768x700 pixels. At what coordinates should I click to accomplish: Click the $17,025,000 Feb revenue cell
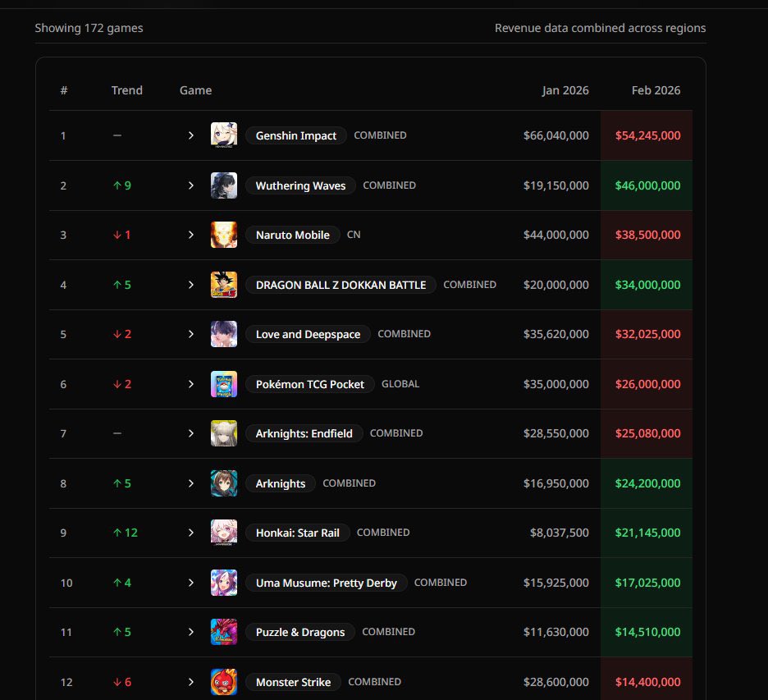(647, 583)
